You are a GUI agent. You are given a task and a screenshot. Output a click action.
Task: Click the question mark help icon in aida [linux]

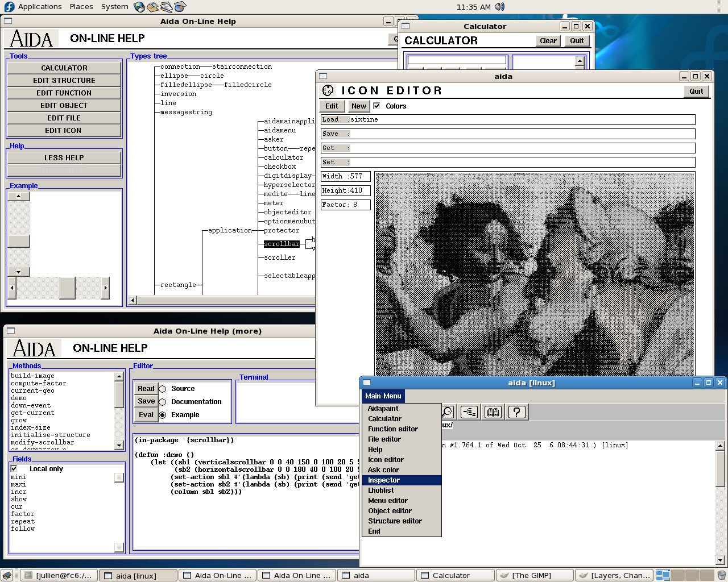(516, 411)
